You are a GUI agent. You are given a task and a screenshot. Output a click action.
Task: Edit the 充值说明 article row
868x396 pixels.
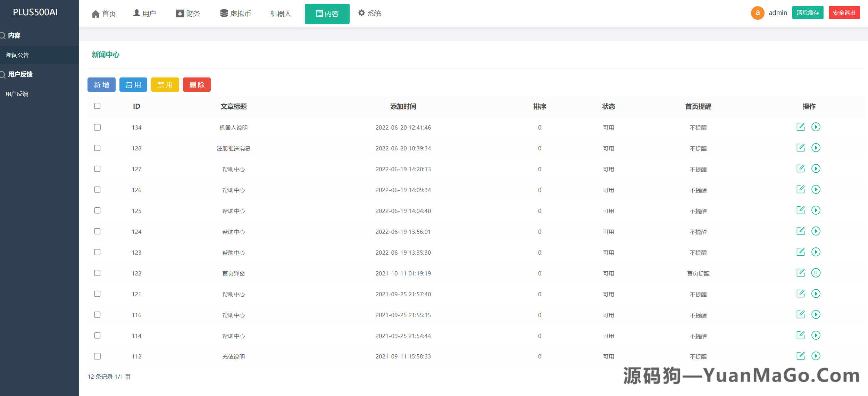[800, 356]
